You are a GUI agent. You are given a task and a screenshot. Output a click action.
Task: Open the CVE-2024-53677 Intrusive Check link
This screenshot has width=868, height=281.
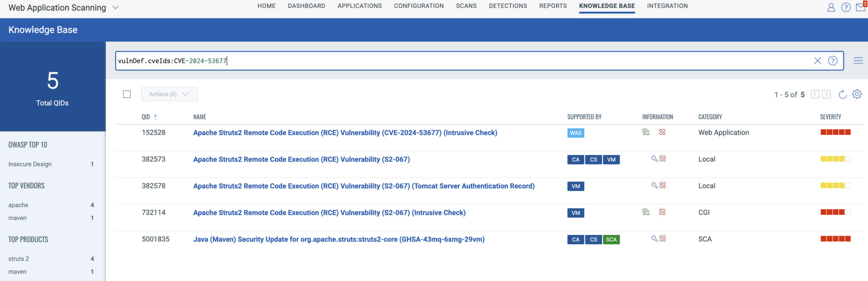point(345,133)
